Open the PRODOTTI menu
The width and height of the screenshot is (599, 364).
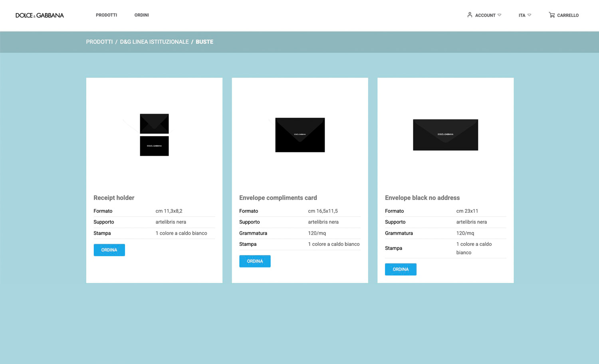pos(106,15)
